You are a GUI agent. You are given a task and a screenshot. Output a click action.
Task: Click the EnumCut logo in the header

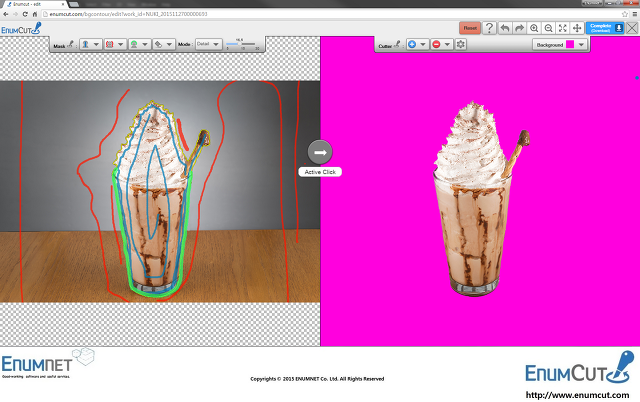click(21, 29)
